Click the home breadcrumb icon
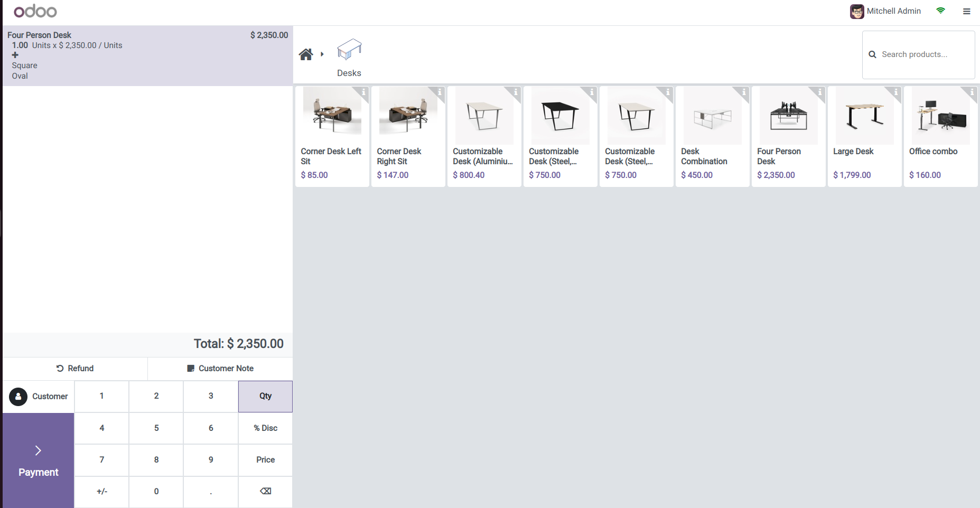This screenshot has width=980, height=508. pos(306,54)
